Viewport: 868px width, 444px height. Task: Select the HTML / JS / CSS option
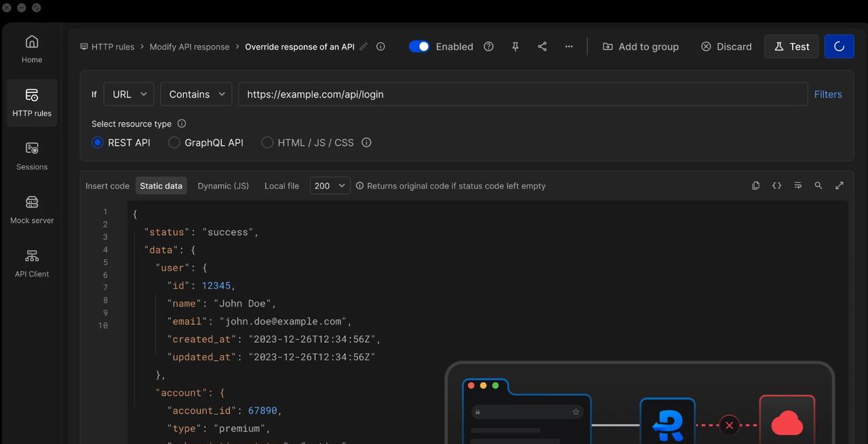pos(267,142)
